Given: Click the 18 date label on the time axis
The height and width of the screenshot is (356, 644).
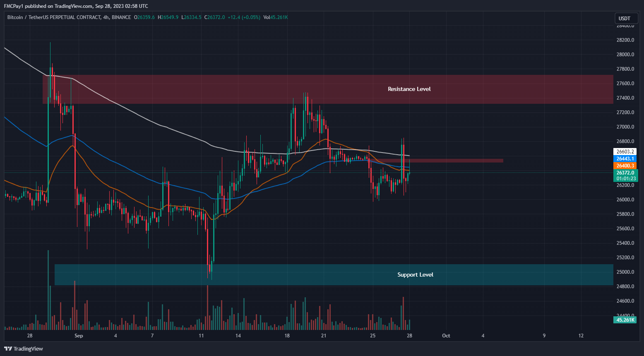Looking at the screenshot, I should coord(287,336).
